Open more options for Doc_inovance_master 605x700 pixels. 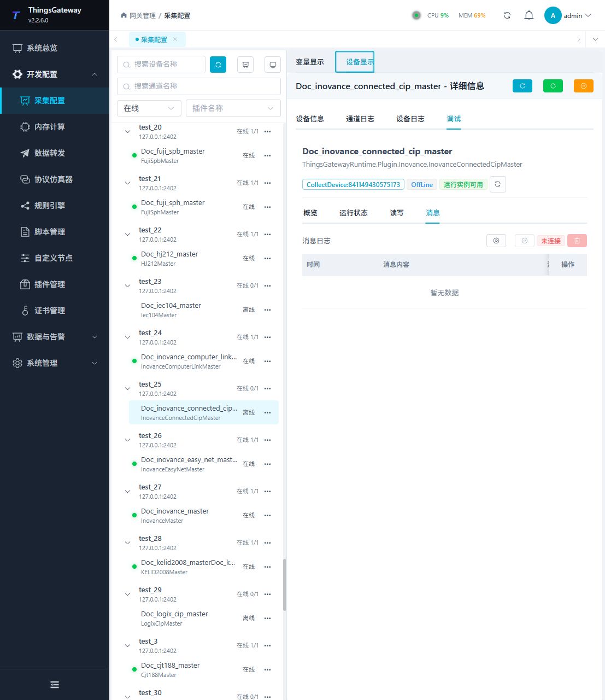(x=267, y=516)
